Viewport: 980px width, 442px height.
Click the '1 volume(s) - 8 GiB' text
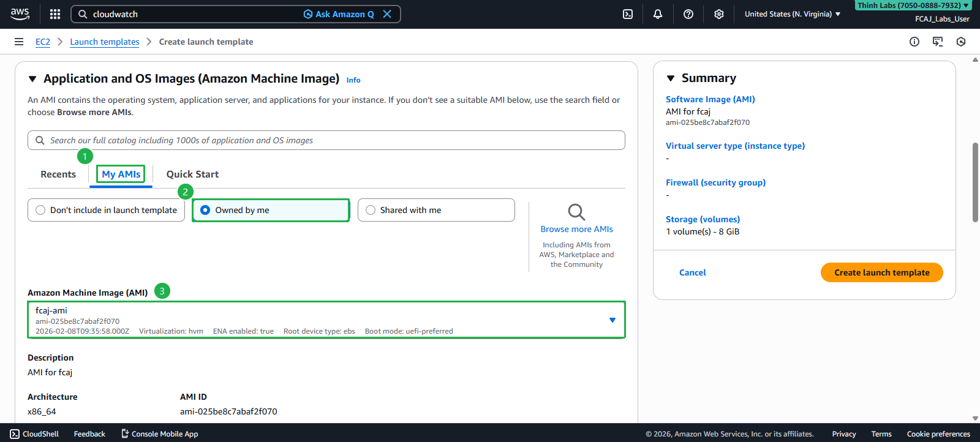(x=703, y=231)
